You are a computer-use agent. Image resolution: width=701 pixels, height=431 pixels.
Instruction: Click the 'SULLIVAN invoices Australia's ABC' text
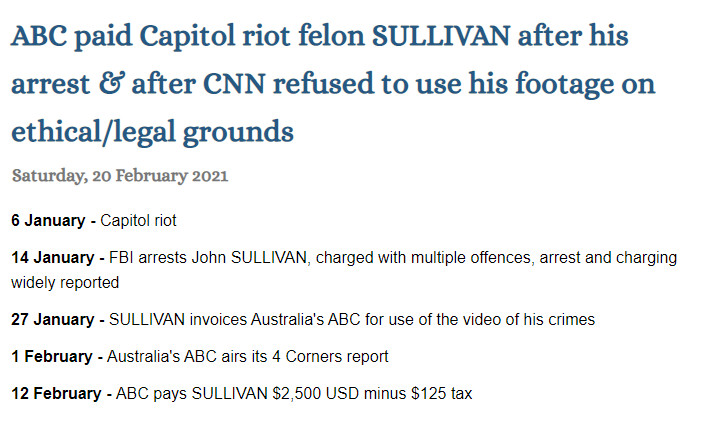(x=235, y=319)
